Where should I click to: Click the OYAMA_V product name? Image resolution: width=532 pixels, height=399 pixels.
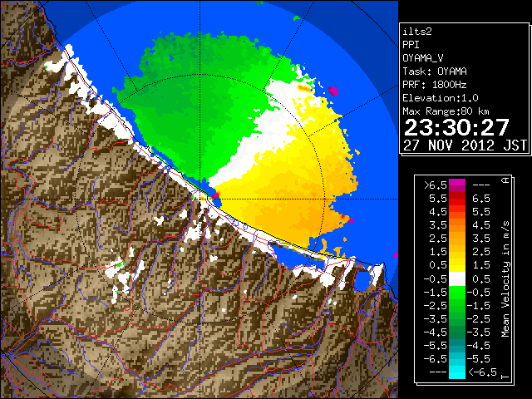423,58
